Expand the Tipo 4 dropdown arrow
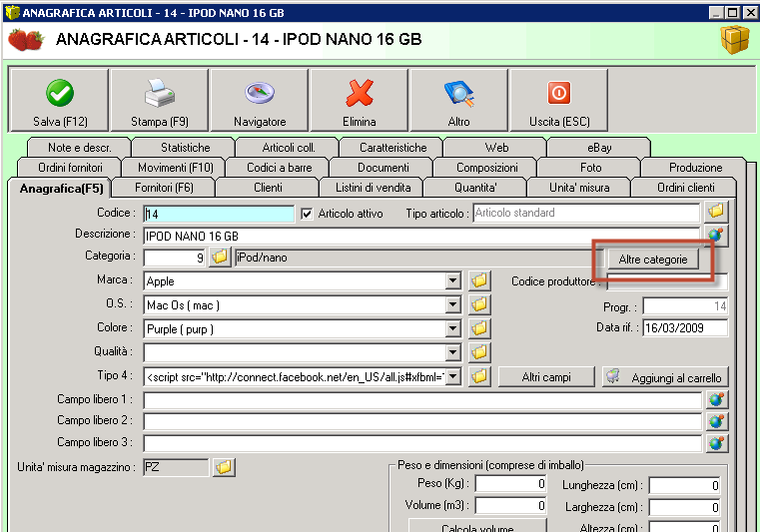760x532 pixels. 452,376
